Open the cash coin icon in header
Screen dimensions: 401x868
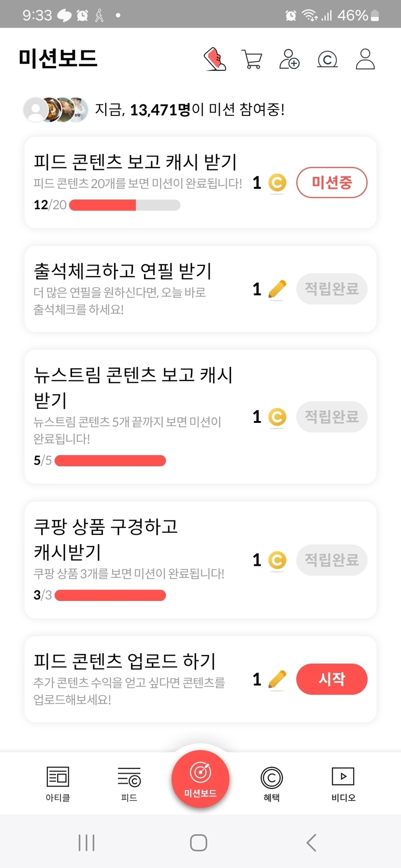click(327, 59)
